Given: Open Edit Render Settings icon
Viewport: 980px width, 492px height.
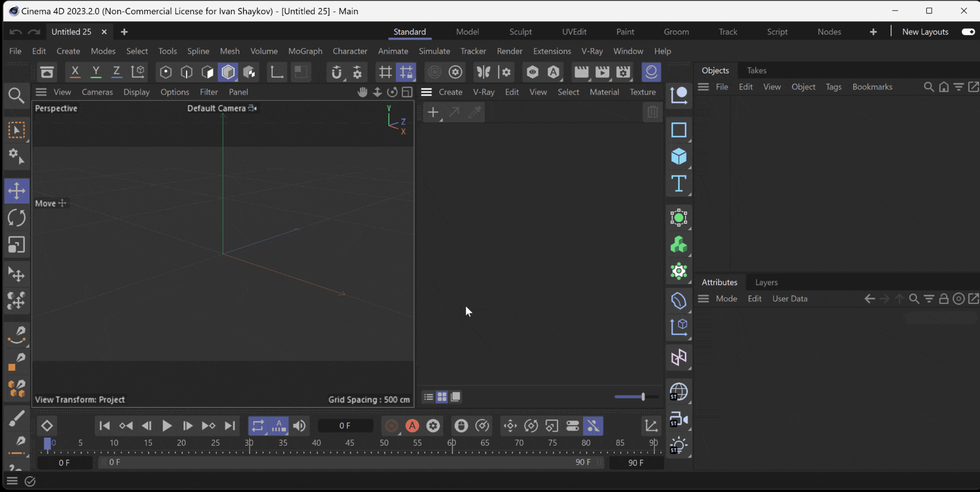Looking at the screenshot, I should point(623,72).
